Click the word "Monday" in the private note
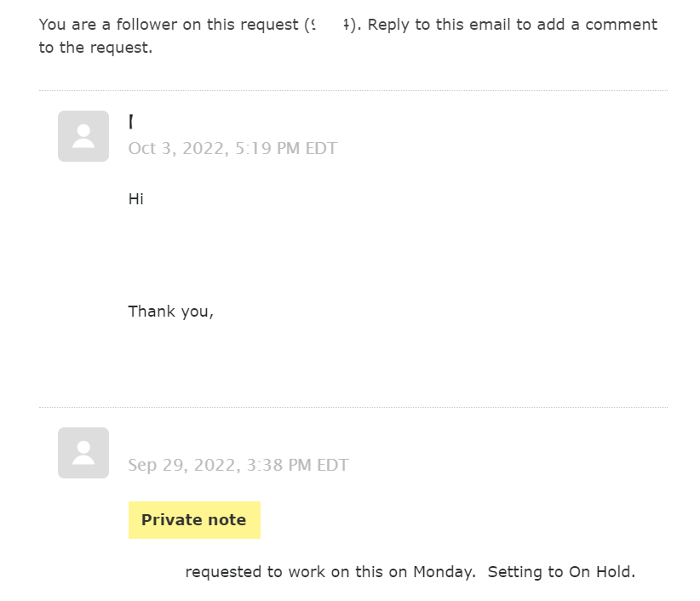The image size is (700, 601). [443, 572]
